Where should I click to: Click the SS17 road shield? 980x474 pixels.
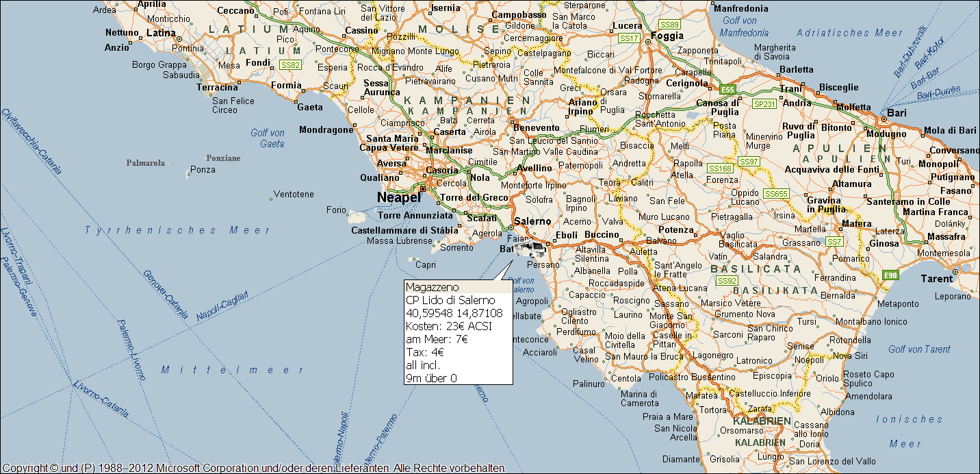629,38
